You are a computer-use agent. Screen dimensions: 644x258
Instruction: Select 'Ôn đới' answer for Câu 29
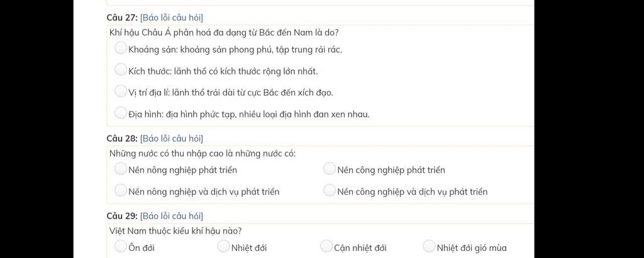click(x=120, y=246)
